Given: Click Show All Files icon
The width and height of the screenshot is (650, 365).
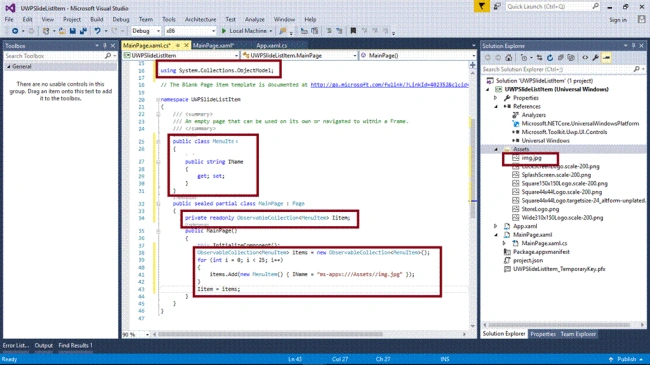Looking at the screenshot, I should click(571, 58).
